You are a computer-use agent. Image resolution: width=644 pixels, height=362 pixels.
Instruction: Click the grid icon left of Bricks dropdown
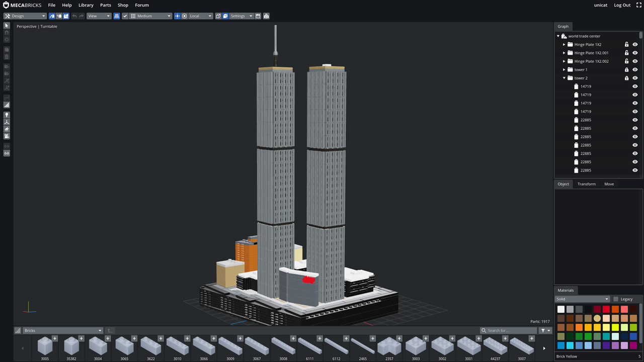[x=18, y=330]
